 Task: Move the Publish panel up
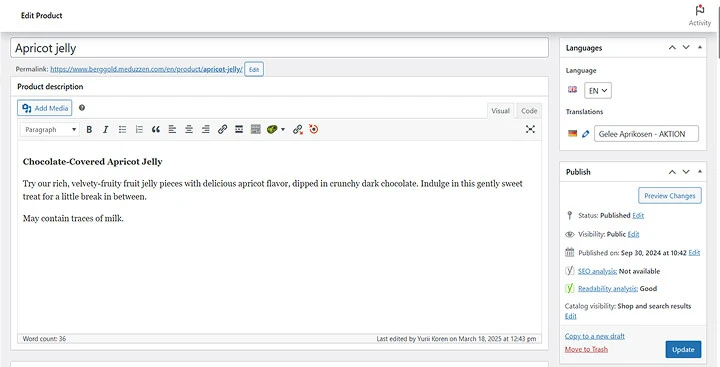[x=672, y=171]
